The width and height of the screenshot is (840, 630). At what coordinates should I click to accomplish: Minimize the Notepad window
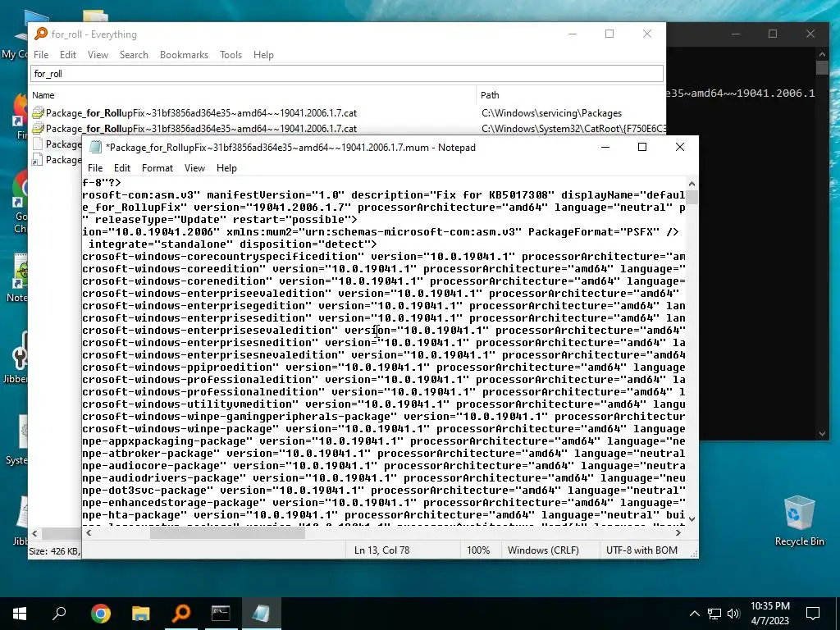click(605, 147)
